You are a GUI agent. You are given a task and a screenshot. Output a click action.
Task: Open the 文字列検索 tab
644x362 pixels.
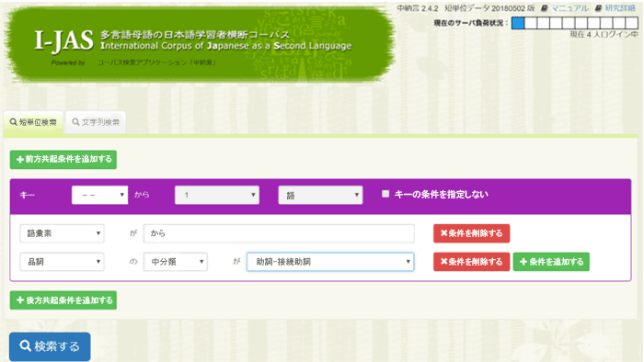(96, 122)
